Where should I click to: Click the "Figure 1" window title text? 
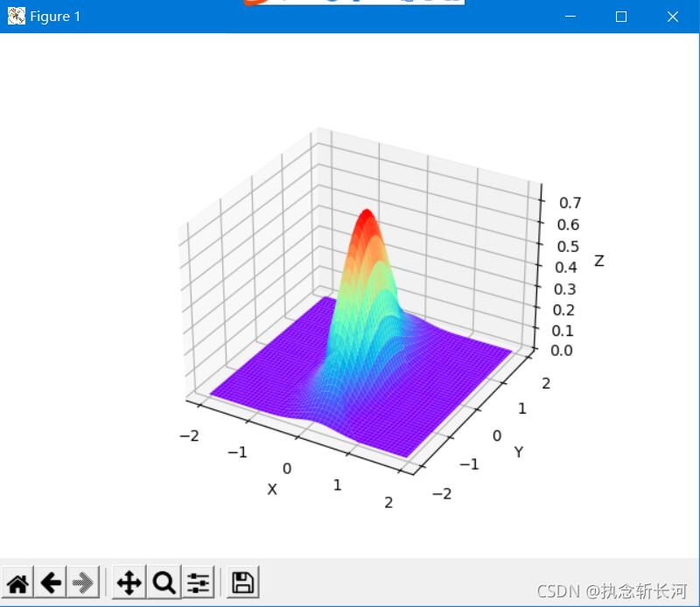coord(55,17)
